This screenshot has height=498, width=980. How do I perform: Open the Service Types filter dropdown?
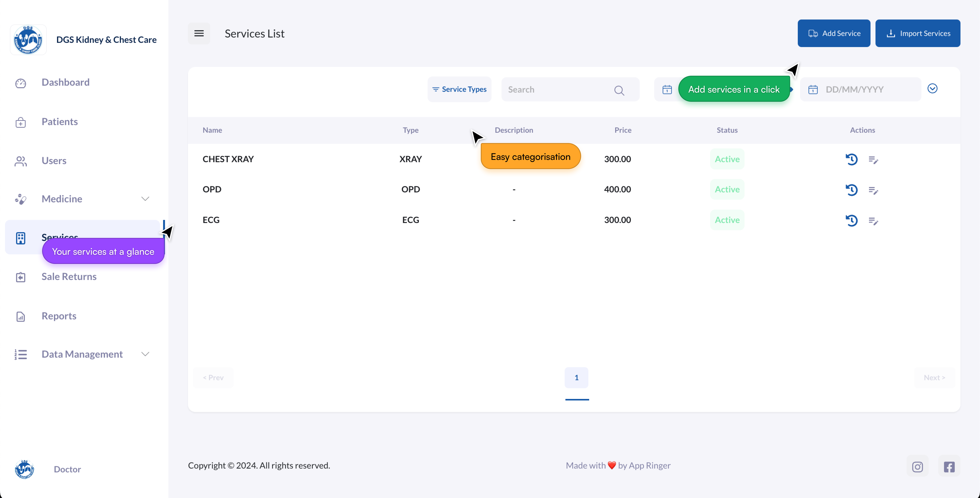(459, 89)
